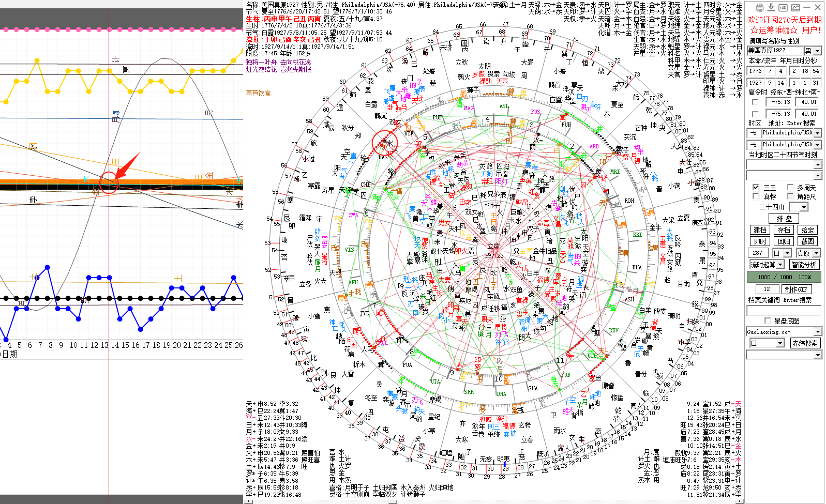Click the green 1000 / 1000 progress bar
The width and height of the screenshot is (826, 504).
click(784, 277)
